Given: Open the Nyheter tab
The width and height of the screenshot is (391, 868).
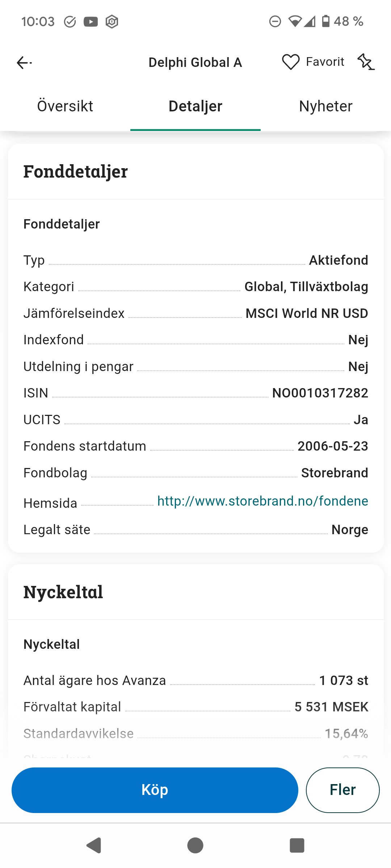Looking at the screenshot, I should (x=326, y=106).
